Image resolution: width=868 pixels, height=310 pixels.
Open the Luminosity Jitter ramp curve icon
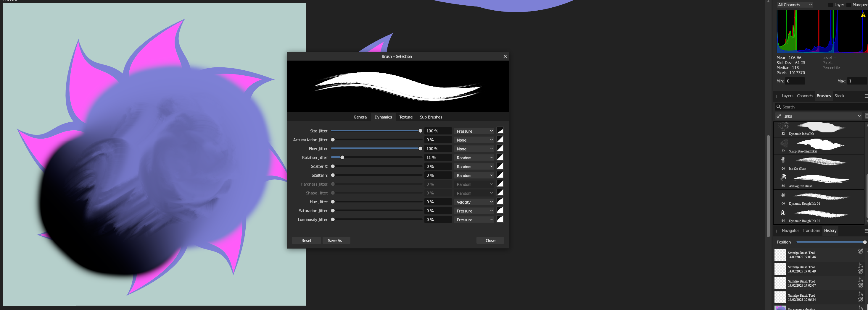500,219
